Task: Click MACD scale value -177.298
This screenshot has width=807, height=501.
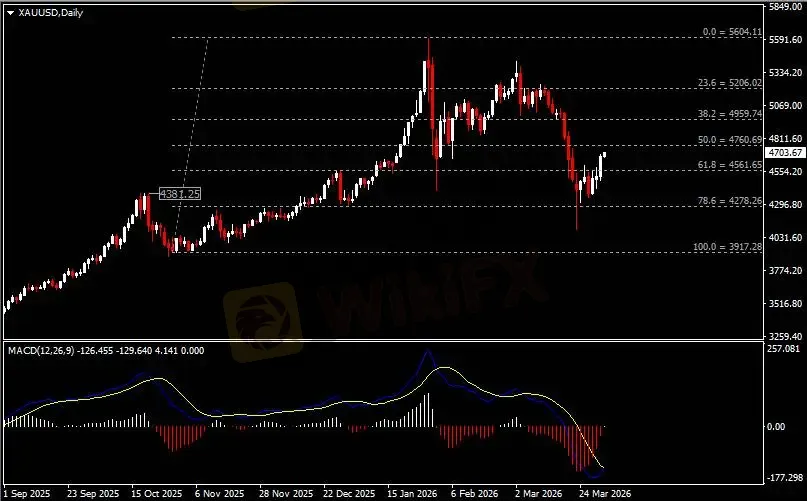Action: coord(785,478)
